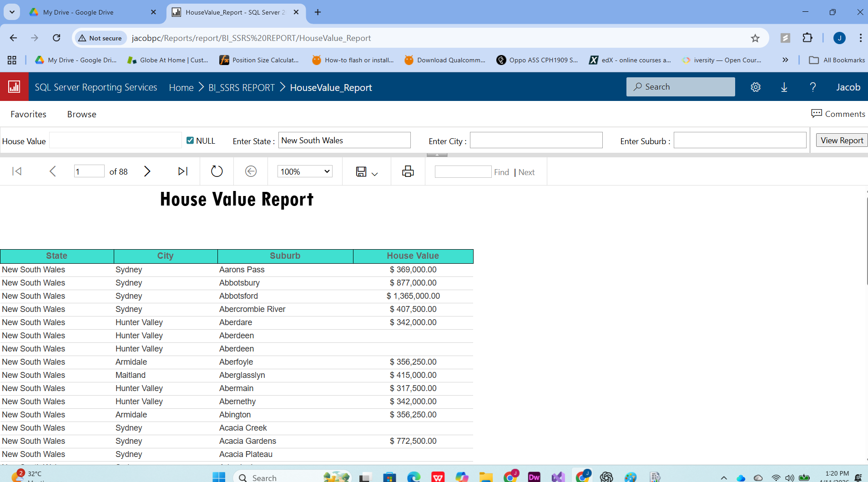The height and width of the screenshot is (482, 868).
Task: Open SSRS settings gear
Action: click(x=755, y=87)
